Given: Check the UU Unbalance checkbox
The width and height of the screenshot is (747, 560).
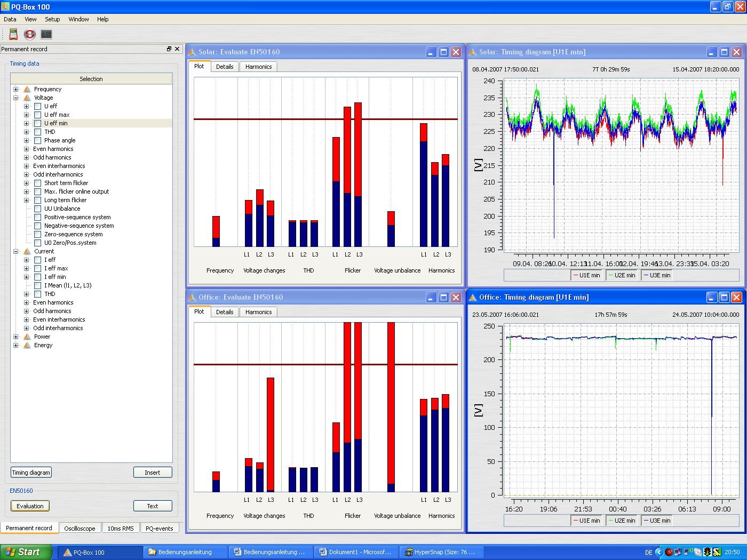Looking at the screenshot, I should point(37,209).
